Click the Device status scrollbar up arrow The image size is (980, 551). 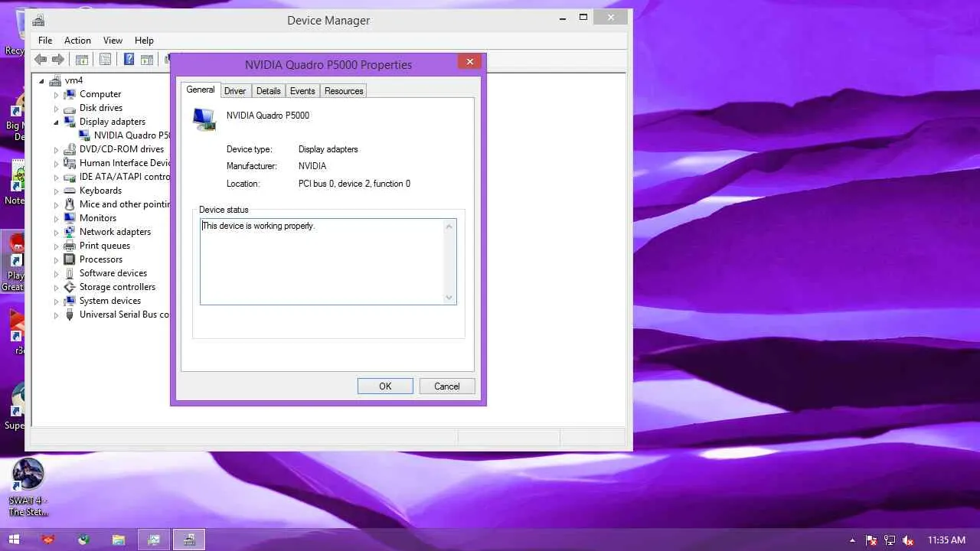(449, 227)
